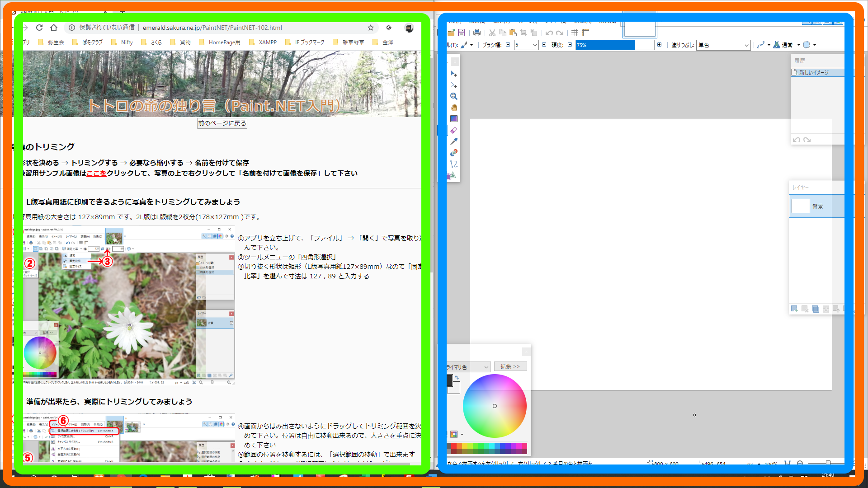Open the brush width dropdown showing 5
The width and height of the screenshot is (868, 488).
(526, 45)
